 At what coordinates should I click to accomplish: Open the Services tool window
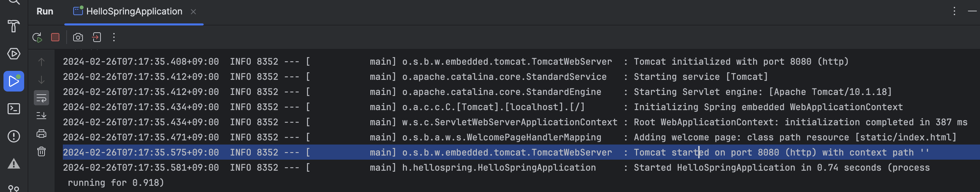pos(14,54)
